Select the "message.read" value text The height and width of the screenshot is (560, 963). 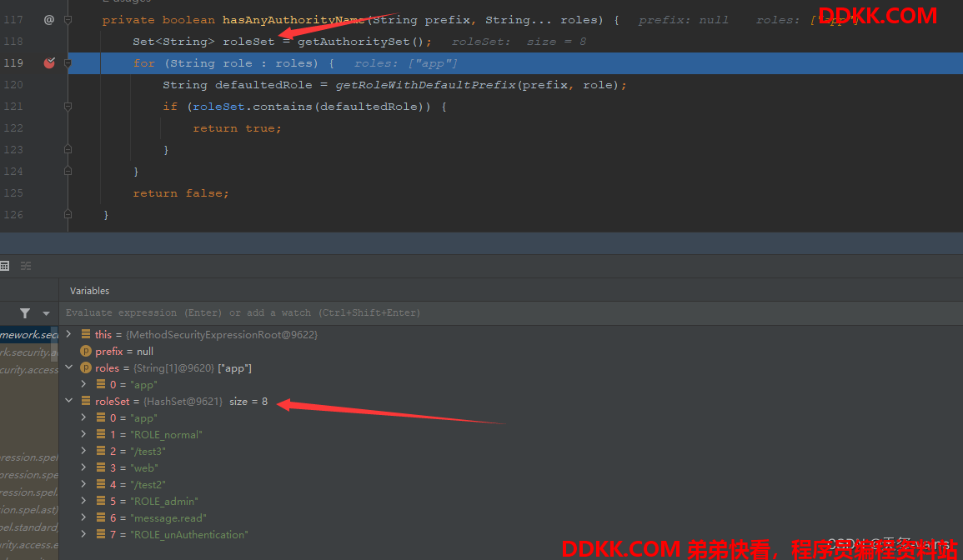(x=168, y=518)
